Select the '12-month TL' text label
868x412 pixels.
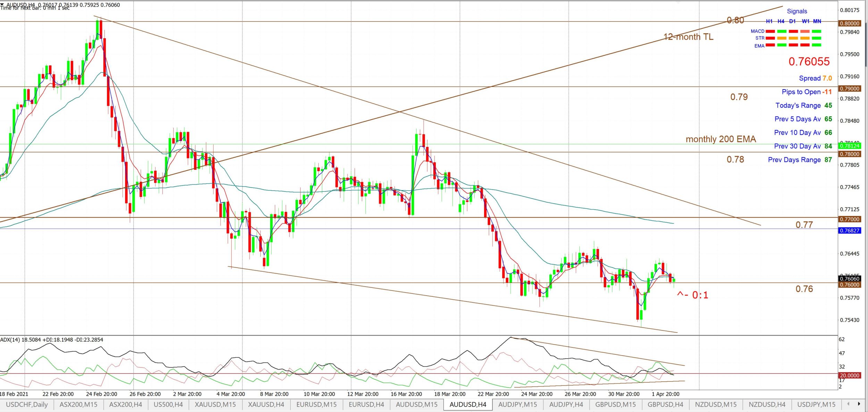(688, 37)
